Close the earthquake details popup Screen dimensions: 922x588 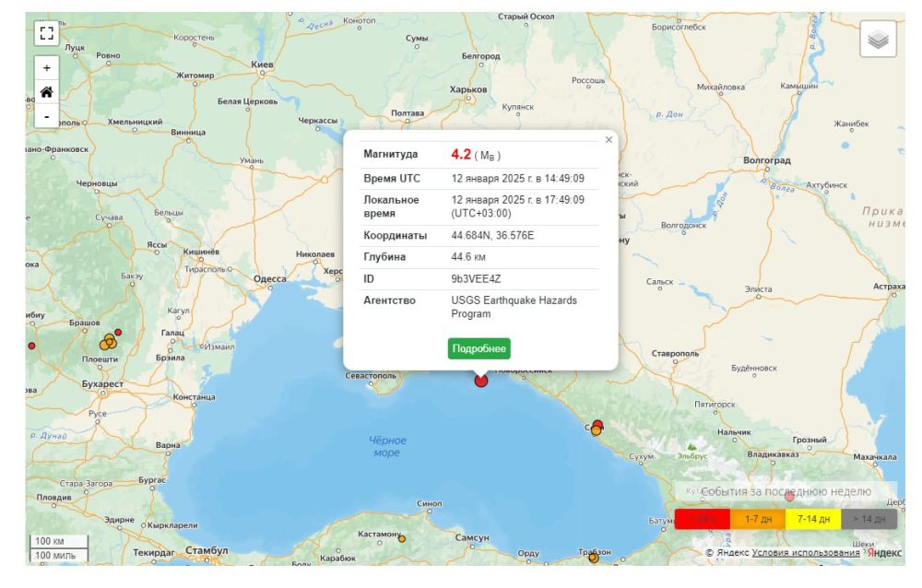(609, 138)
